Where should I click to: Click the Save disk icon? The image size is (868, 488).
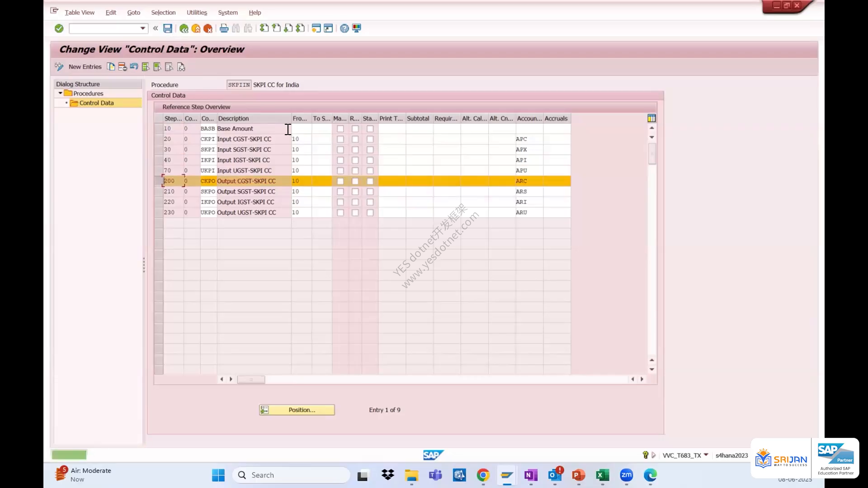click(x=168, y=28)
